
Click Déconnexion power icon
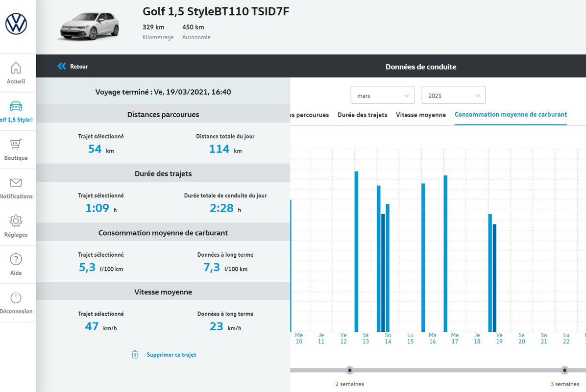(x=16, y=297)
